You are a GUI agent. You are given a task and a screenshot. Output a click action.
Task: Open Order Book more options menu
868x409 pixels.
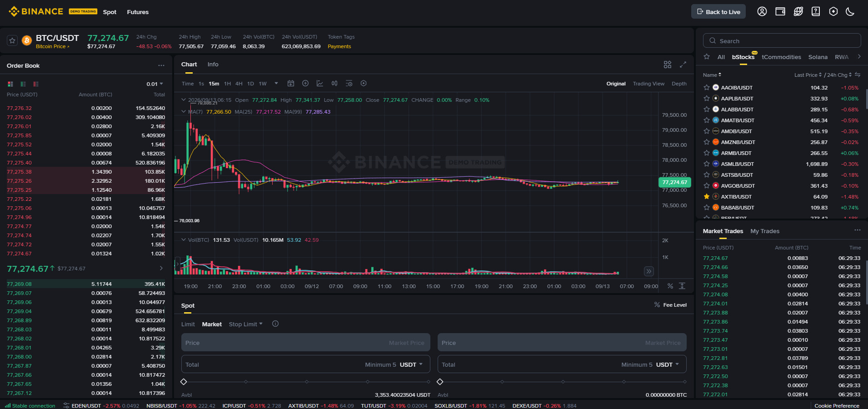[161, 65]
